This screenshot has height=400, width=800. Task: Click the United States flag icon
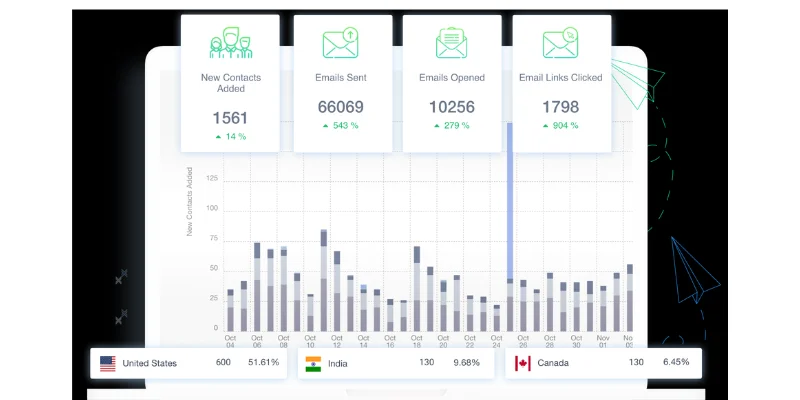point(108,364)
